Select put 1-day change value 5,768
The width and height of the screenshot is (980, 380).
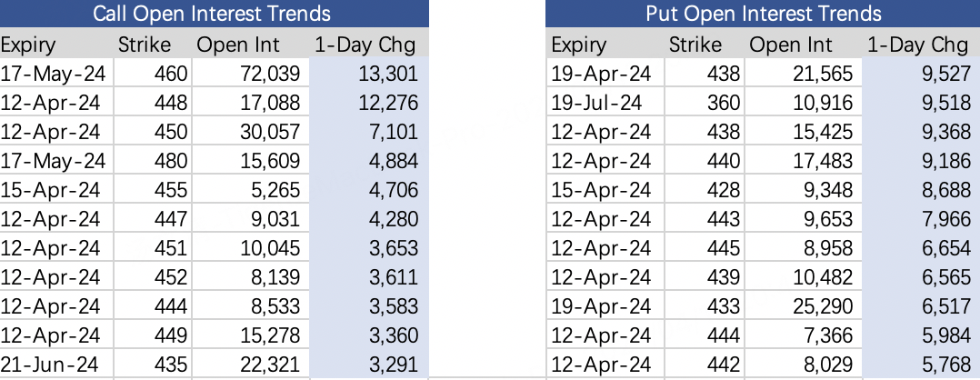(946, 365)
